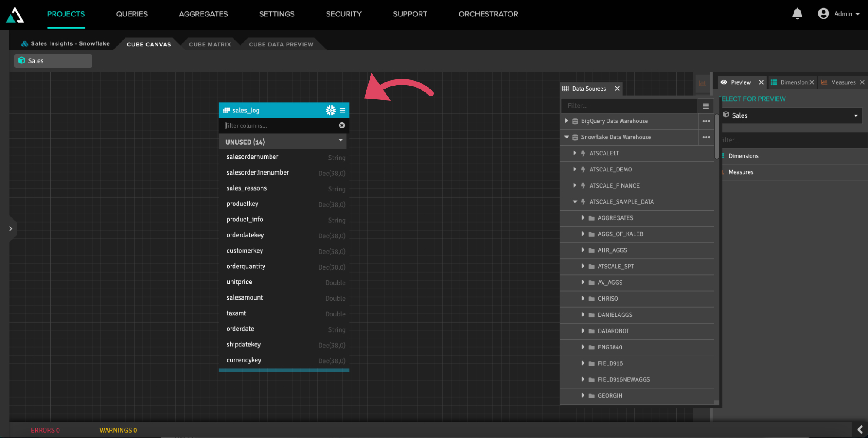
Task: Switch to the Preview panel tab
Action: pos(740,82)
